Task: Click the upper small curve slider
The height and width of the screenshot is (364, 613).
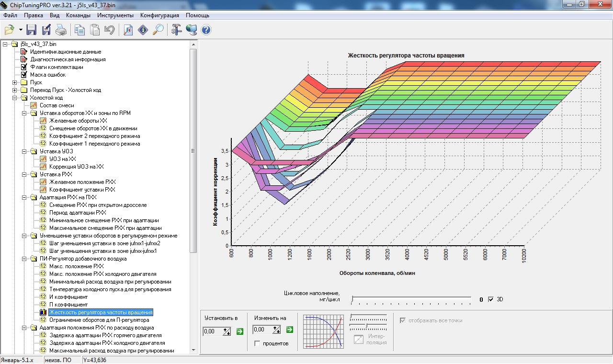Action: point(368,317)
